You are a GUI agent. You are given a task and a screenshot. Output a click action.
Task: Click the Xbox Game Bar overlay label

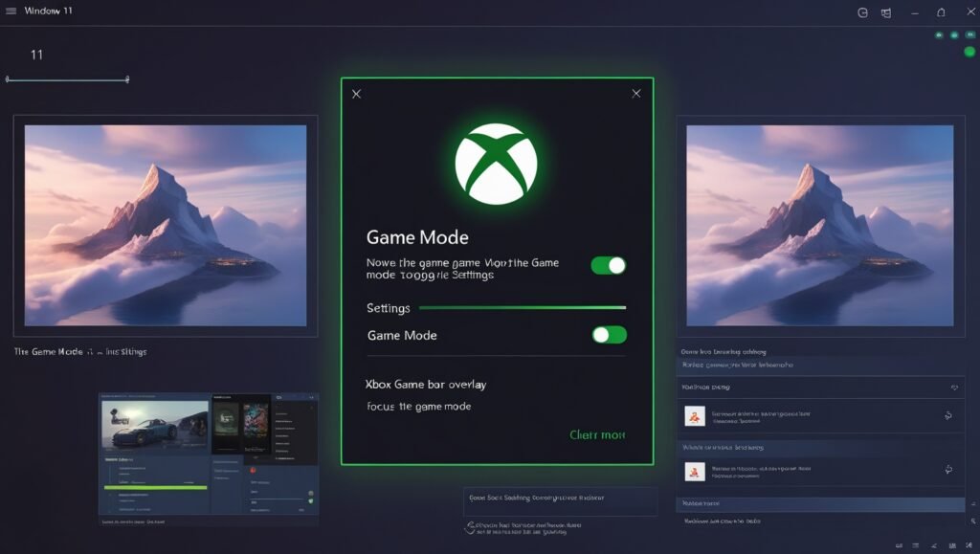[x=427, y=383]
